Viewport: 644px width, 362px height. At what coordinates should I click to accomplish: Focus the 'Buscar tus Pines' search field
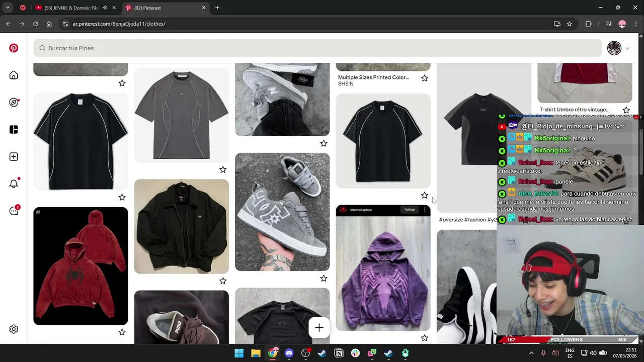[318, 48]
